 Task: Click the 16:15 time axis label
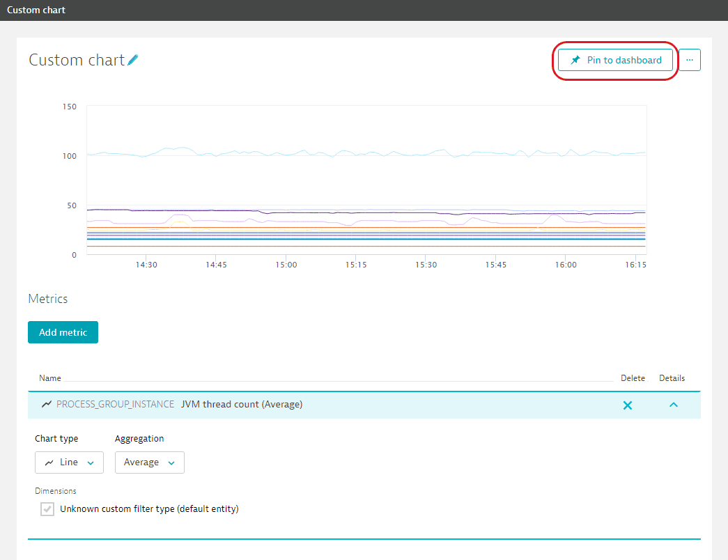[635, 265]
